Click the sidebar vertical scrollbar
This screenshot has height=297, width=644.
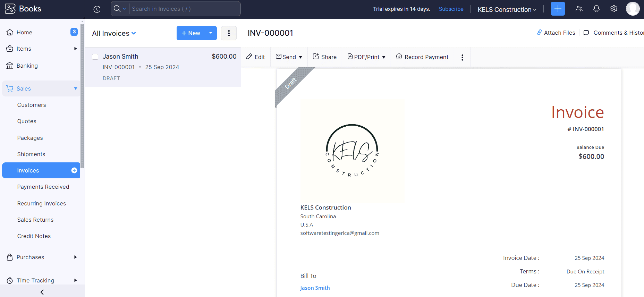tap(82, 96)
